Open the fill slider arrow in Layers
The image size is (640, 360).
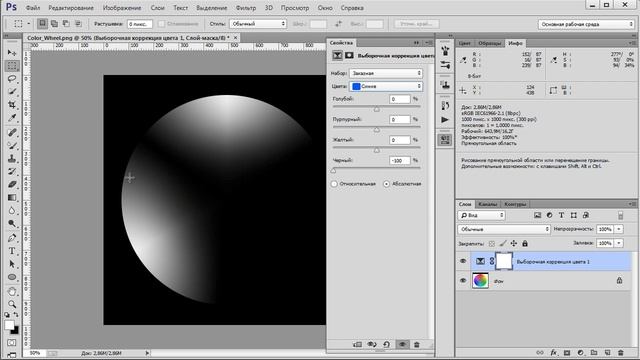click(619, 243)
